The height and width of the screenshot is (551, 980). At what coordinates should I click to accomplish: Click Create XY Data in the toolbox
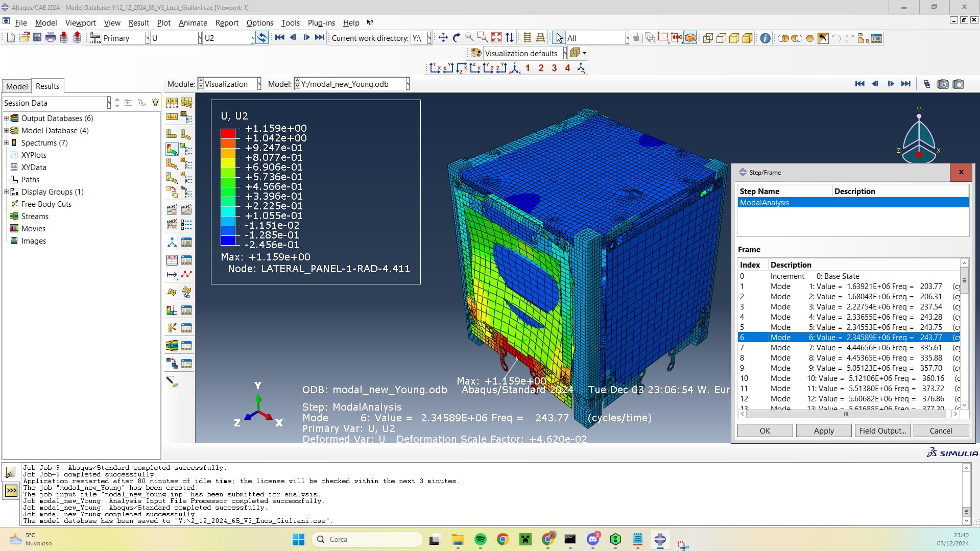[x=172, y=260]
